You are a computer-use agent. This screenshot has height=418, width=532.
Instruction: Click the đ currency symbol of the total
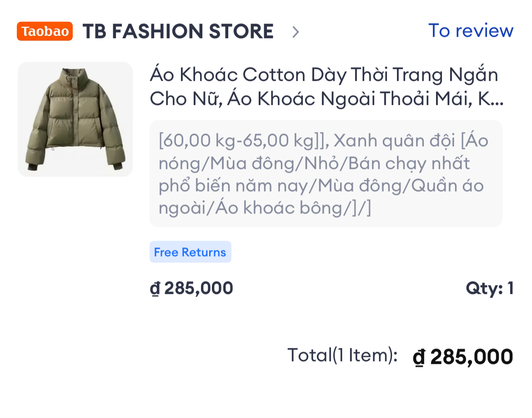pos(419,358)
